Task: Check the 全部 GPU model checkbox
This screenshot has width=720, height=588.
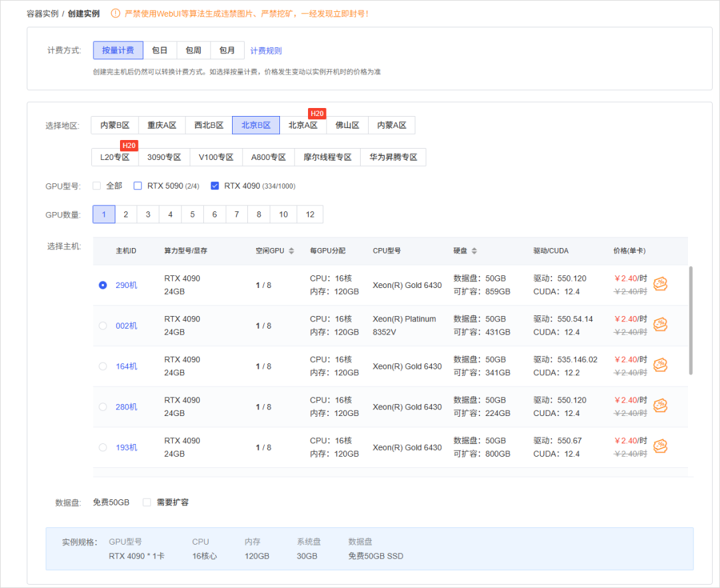Action: click(x=97, y=186)
